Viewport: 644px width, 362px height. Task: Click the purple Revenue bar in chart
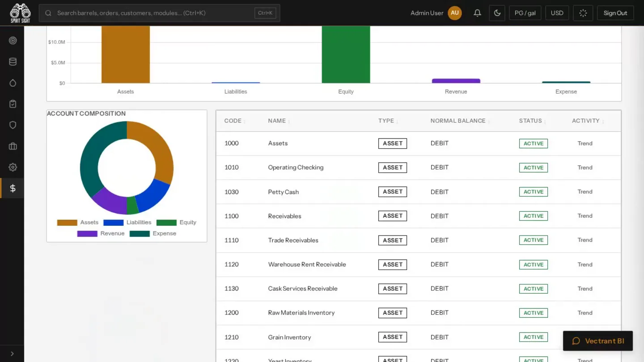456,81
